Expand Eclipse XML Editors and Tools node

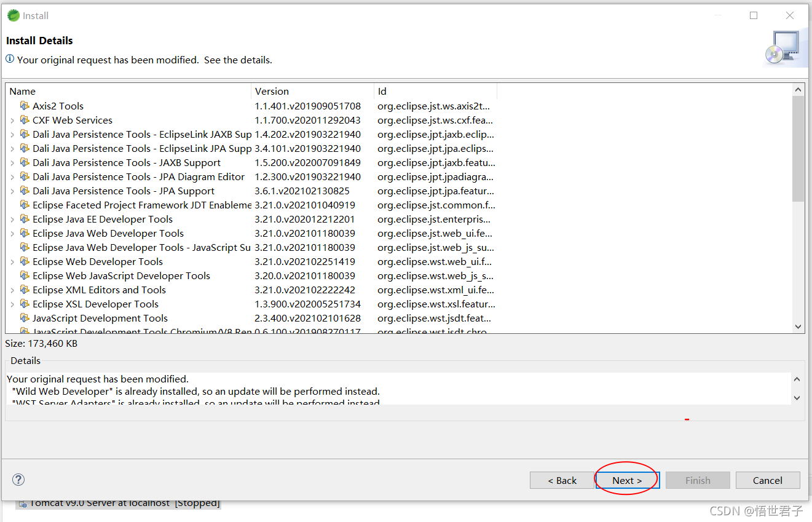click(12, 290)
